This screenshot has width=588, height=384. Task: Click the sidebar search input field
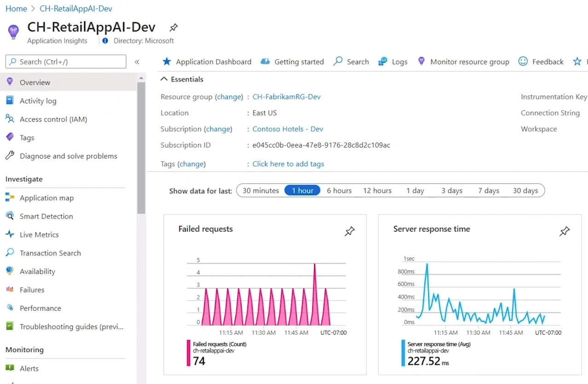pos(66,62)
